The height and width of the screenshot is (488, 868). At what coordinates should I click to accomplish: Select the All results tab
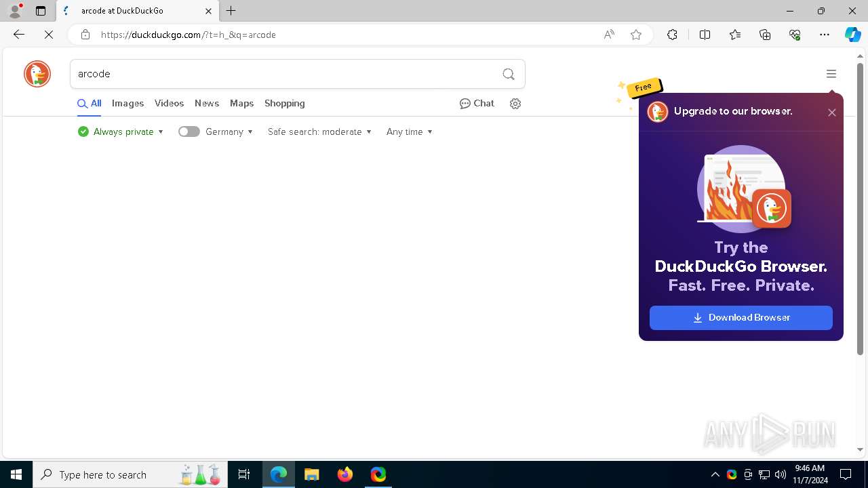click(x=89, y=104)
